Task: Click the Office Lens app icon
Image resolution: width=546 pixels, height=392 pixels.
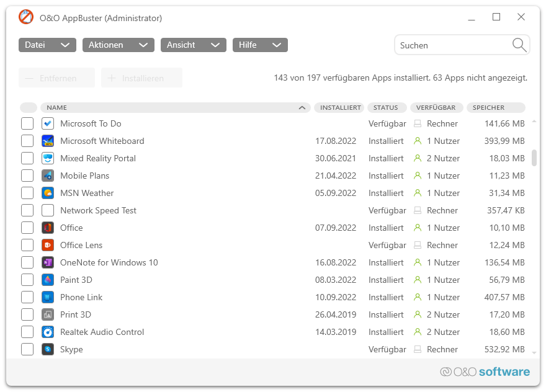Action: pyautogui.click(x=48, y=246)
